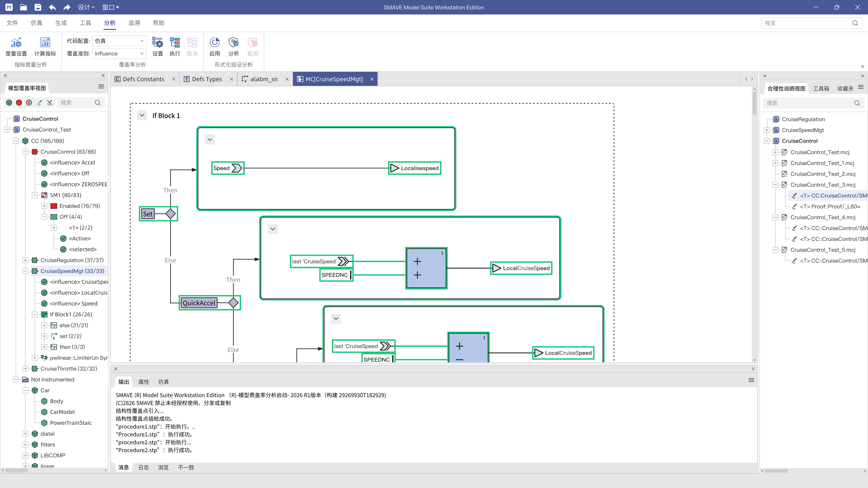Click QuickAccel condition block
The image size is (868, 488).
click(x=210, y=303)
